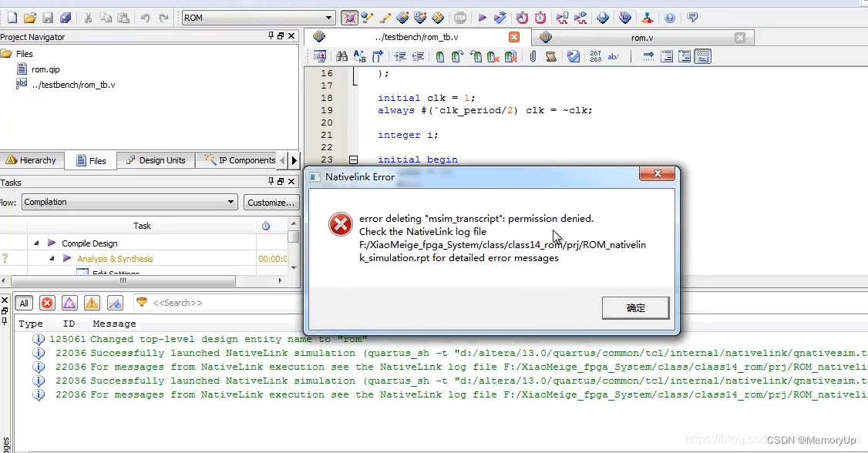The width and height of the screenshot is (868, 453).
Task: Open Find using the binoculars icon
Action: [x=341, y=55]
